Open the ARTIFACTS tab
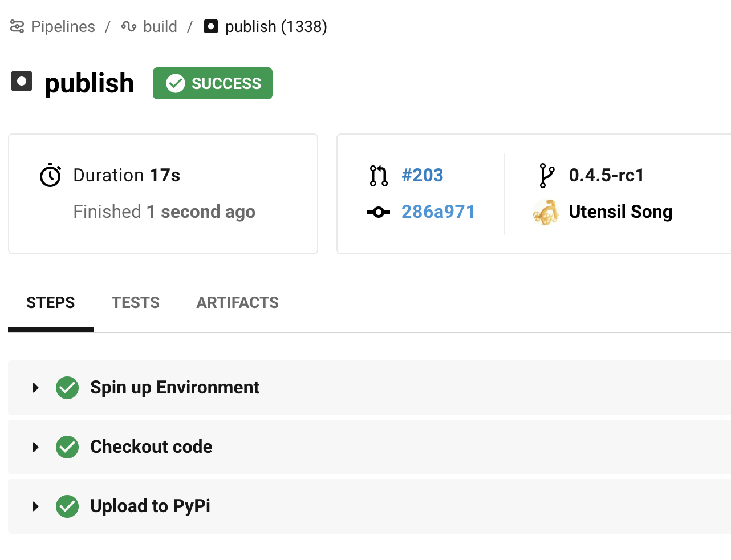 pyautogui.click(x=238, y=303)
